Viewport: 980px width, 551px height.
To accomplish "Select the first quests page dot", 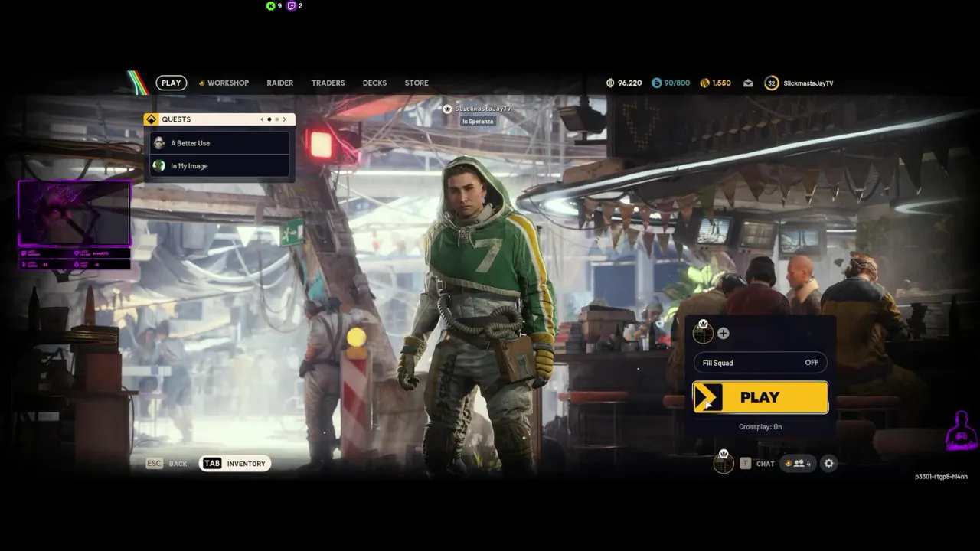I will tap(269, 119).
